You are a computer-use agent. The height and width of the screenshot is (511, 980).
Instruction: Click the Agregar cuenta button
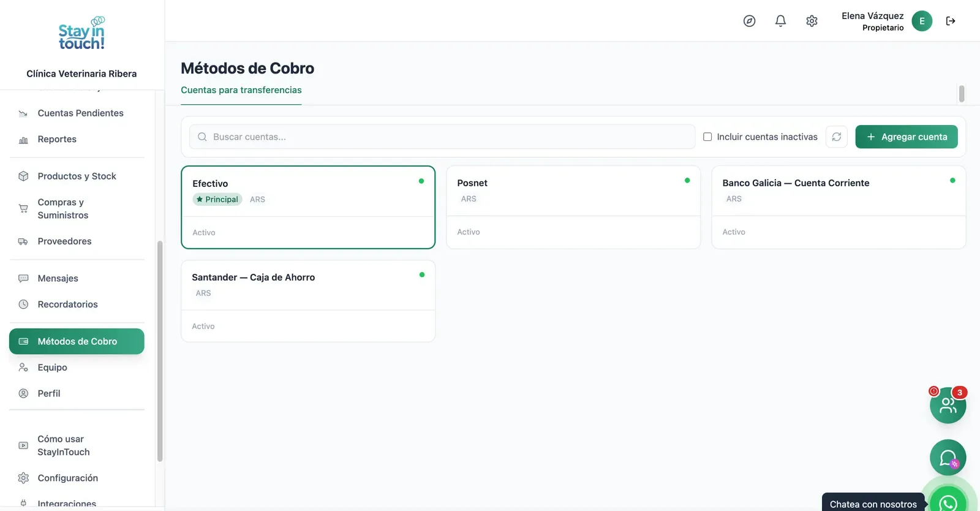coord(907,137)
